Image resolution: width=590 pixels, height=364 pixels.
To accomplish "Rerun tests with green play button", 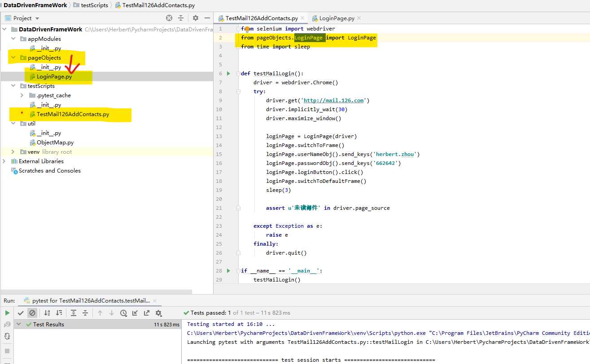I will pos(7,313).
